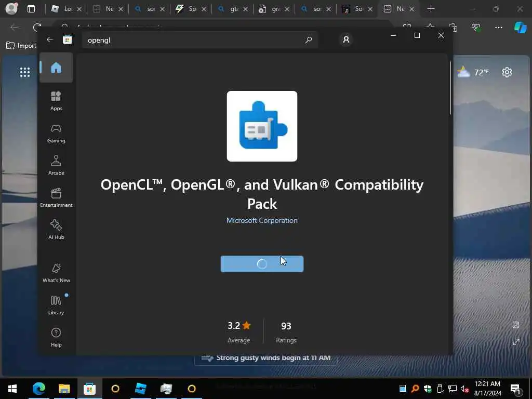Viewport: 532px width, 399px height.
Task: Refresh the Edge page
Action: 37,27
